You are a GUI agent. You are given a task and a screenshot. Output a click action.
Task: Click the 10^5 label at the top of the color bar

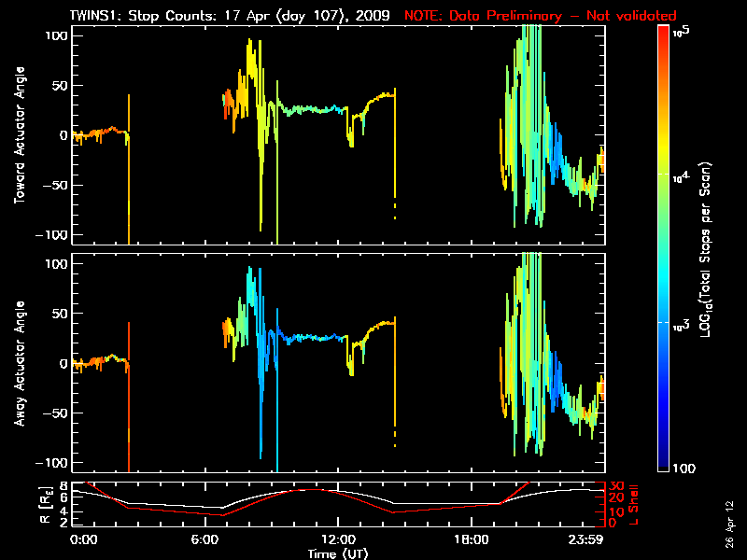pos(682,32)
